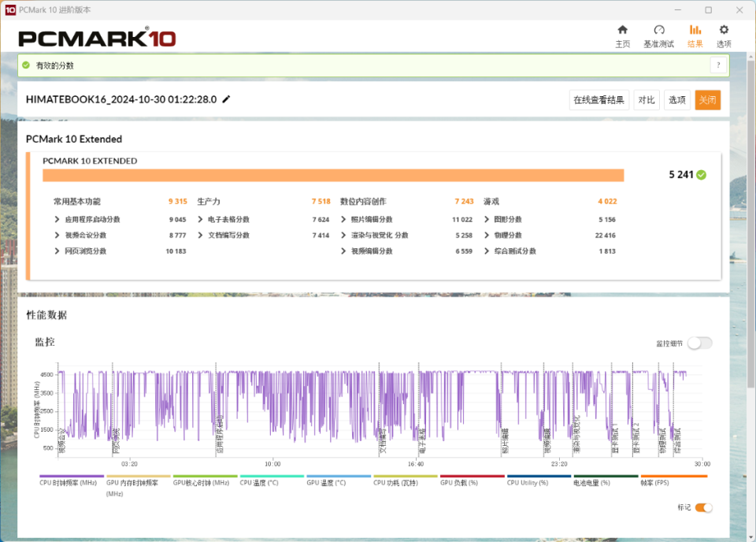Click the vertical scrollbar on the right
Viewport: 756px width, 542px height.
[x=750, y=225]
